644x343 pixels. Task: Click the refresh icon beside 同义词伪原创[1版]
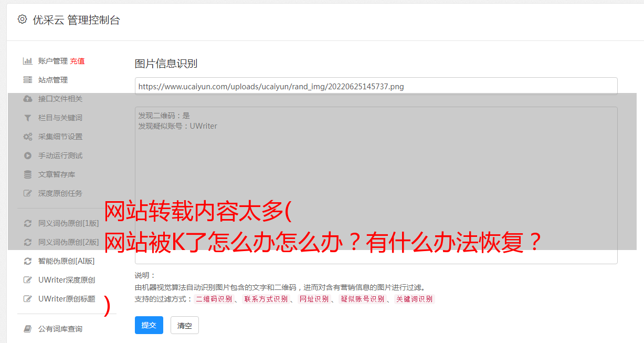point(28,223)
